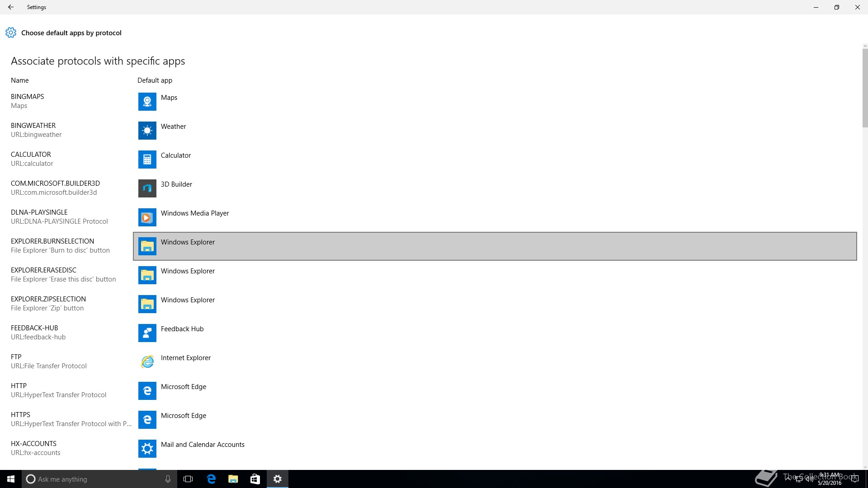The width and height of the screenshot is (868, 488).
Task: Click the vertical scrollbar thumb
Action: 865,88
